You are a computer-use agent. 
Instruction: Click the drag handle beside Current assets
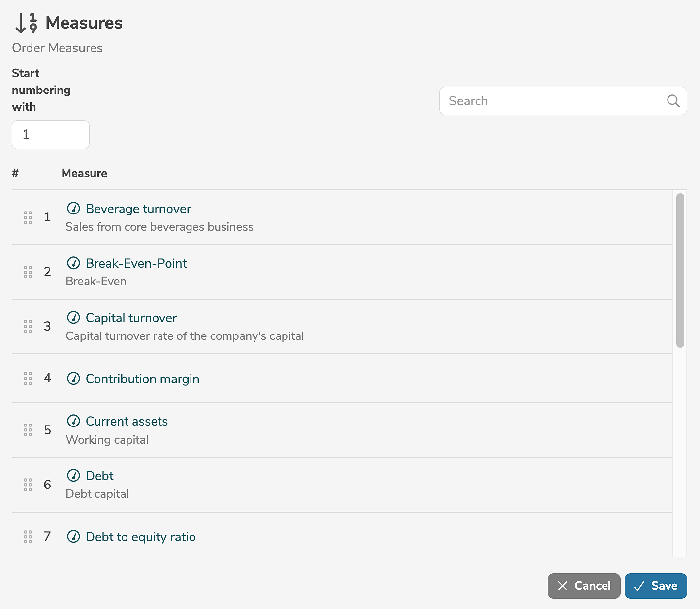28,430
